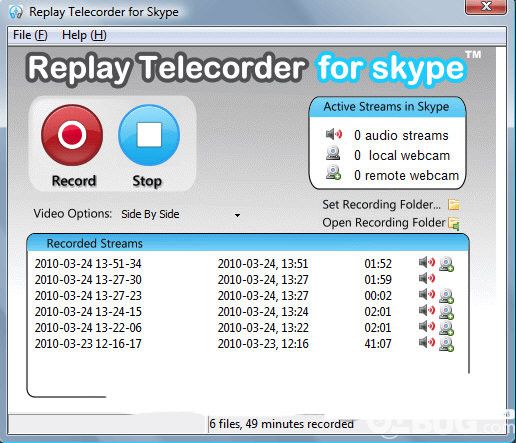Click the local webcam icon

(333, 153)
